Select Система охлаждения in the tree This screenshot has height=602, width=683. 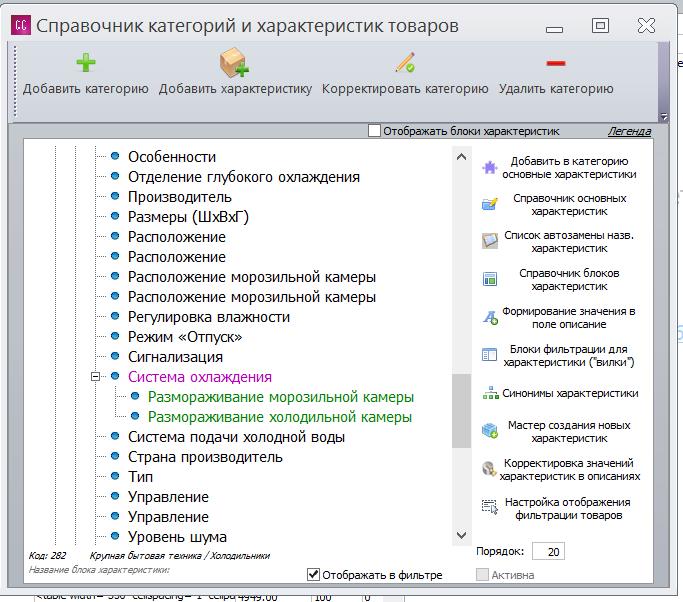pyautogui.click(x=200, y=377)
